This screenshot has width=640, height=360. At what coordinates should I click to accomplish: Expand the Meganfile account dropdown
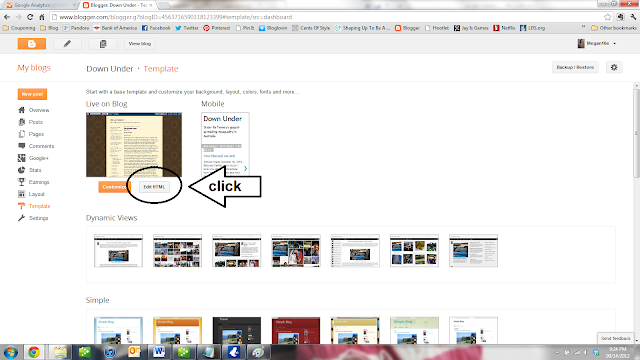tap(615, 44)
